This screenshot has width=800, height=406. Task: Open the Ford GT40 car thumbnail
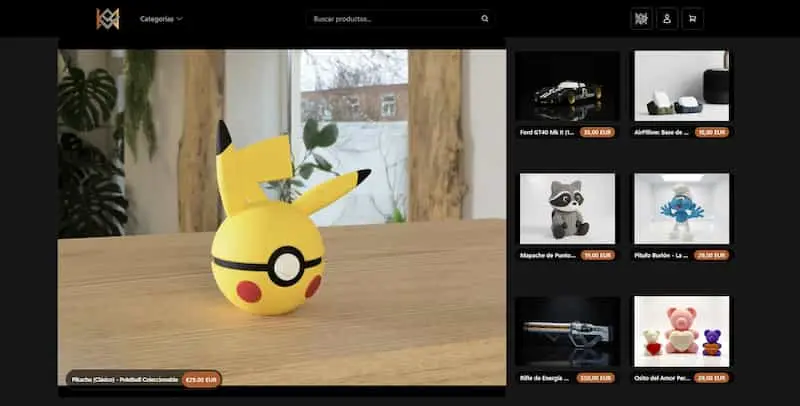pyautogui.click(x=567, y=86)
